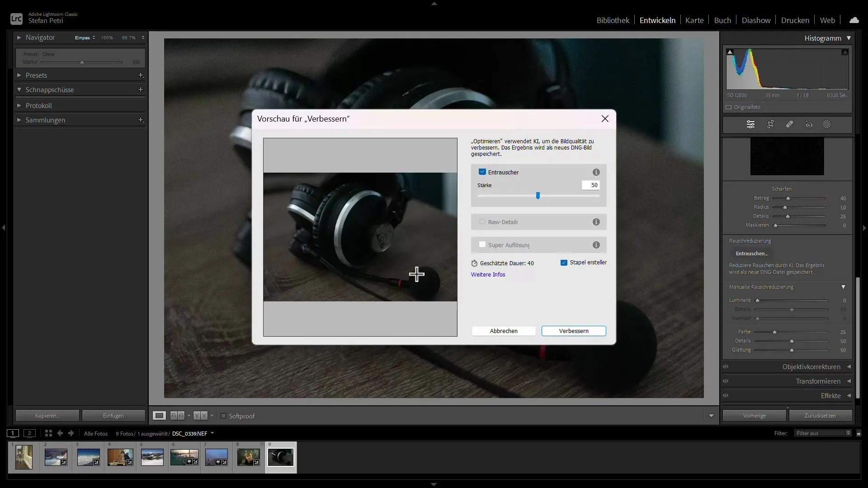The width and height of the screenshot is (868, 488).
Task: Select the Crop overlay tool icon
Action: pos(770,124)
